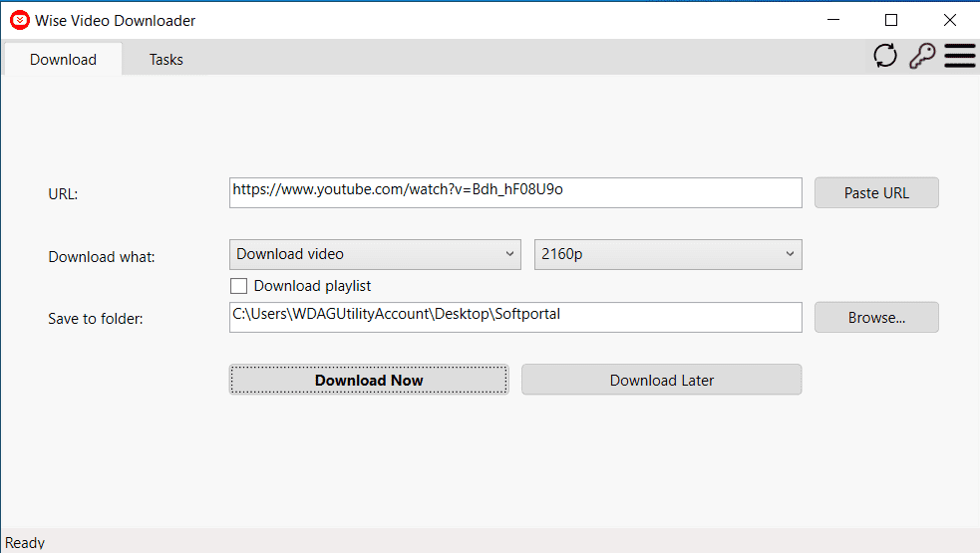Image resolution: width=980 pixels, height=553 pixels.
Task: Click the Browse... button
Action: 876,318
